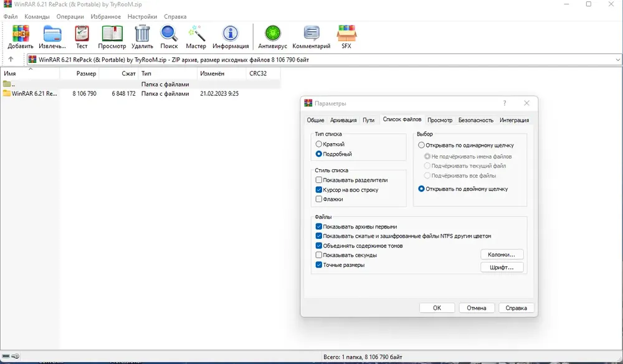Image resolution: width=623 pixels, height=364 pixels.
Task: Click the WinRAR title bar app icon
Action: [7, 4]
